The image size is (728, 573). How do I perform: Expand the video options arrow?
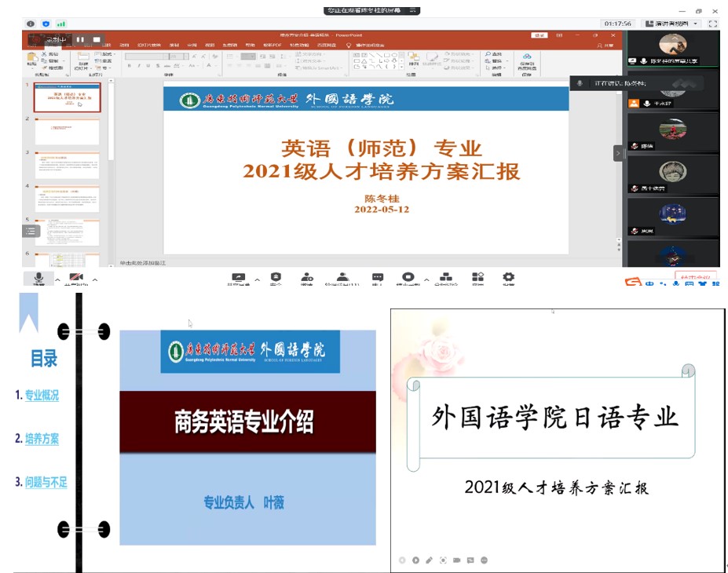coord(95,279)
